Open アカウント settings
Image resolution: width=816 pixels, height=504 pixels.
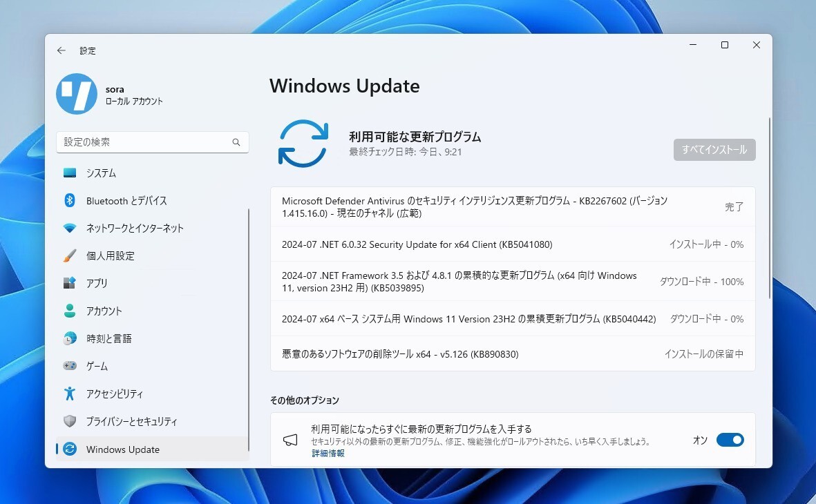pyautogui.click(x=69, y=311)
